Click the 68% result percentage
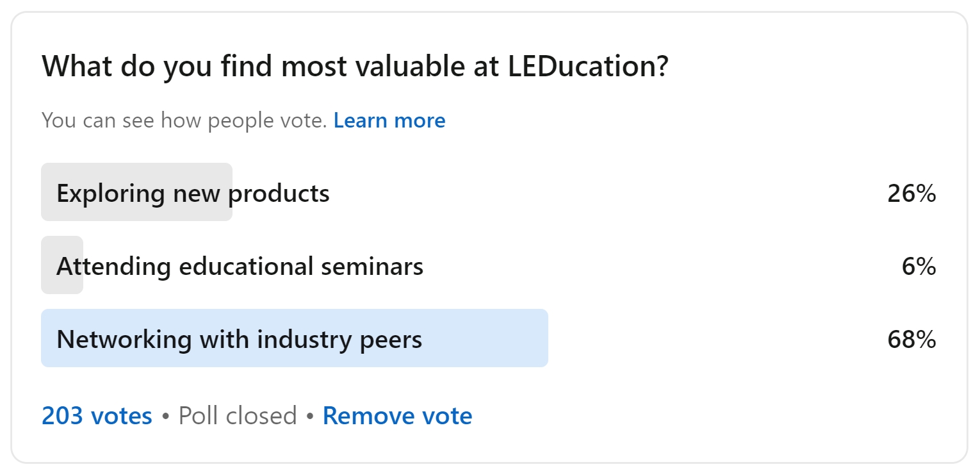This screenshot has width=980, height=471. click(911, 339)
